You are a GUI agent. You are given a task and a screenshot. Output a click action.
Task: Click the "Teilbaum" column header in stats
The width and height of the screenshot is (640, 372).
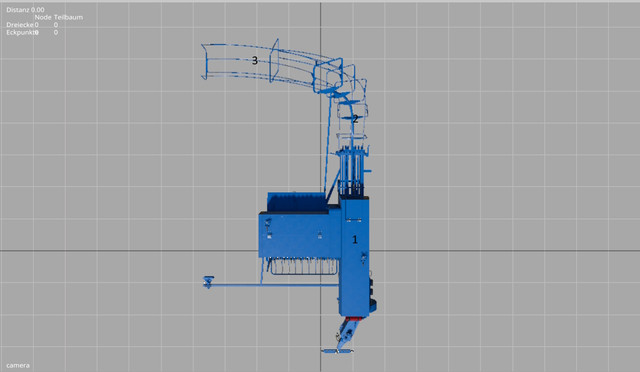tap(69, 17)
